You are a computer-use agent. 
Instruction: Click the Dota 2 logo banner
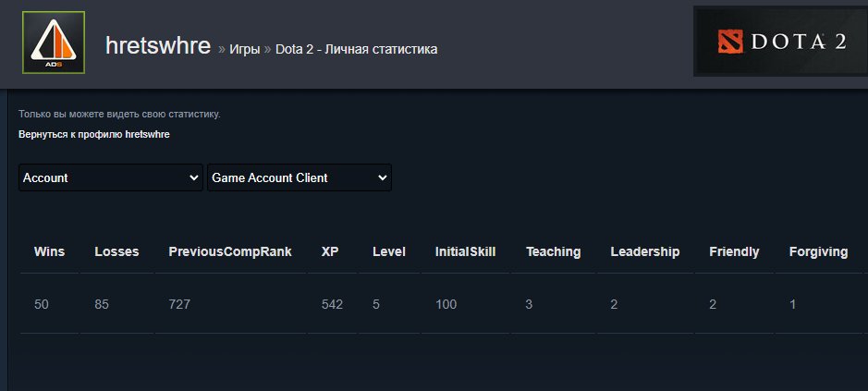[780, 42]
